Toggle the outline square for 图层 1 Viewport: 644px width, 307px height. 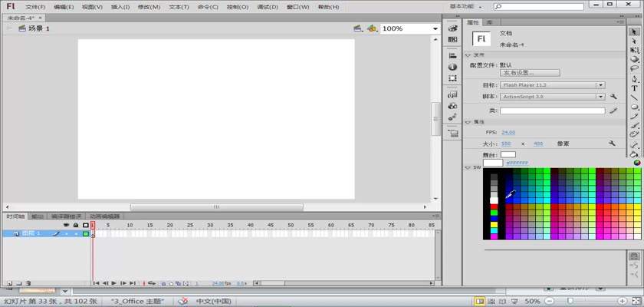[x=86, y=233]
